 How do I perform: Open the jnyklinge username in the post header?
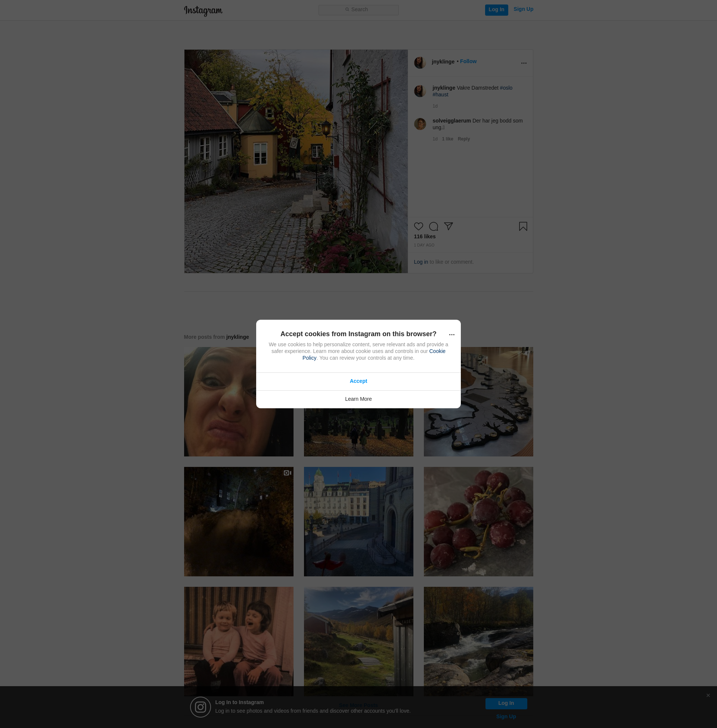click(443, 62)
